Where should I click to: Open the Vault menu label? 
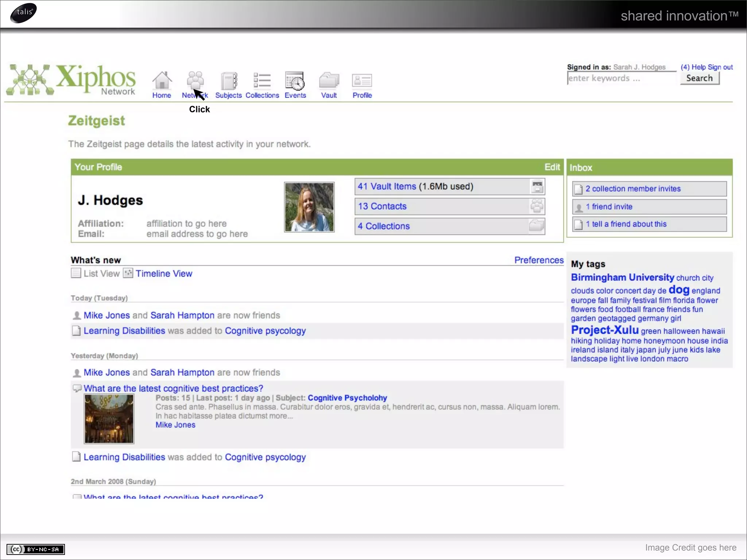pos(329,95)
